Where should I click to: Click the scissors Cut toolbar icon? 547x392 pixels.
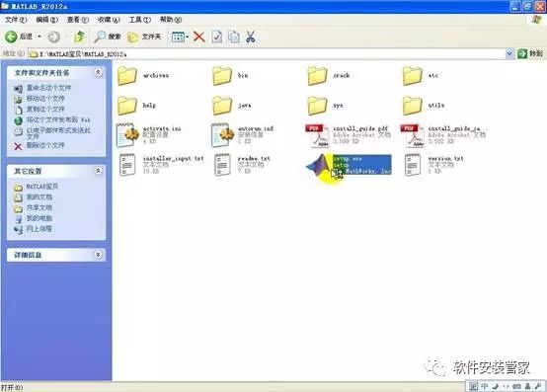click(250, 37)
